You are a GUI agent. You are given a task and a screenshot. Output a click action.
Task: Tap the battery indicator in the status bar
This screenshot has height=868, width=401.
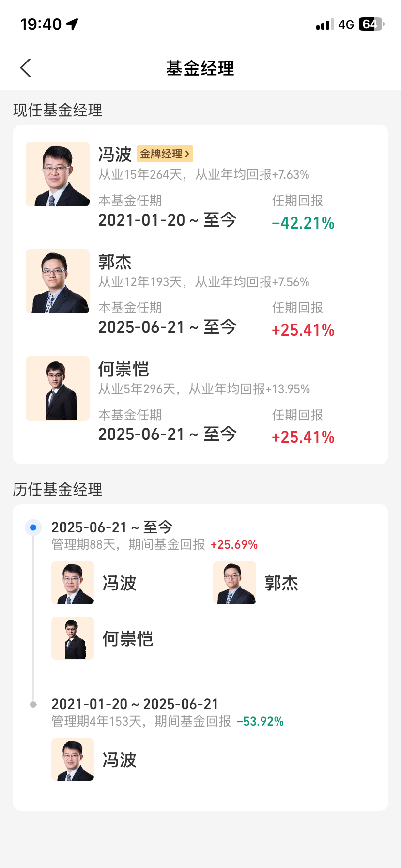371,24
